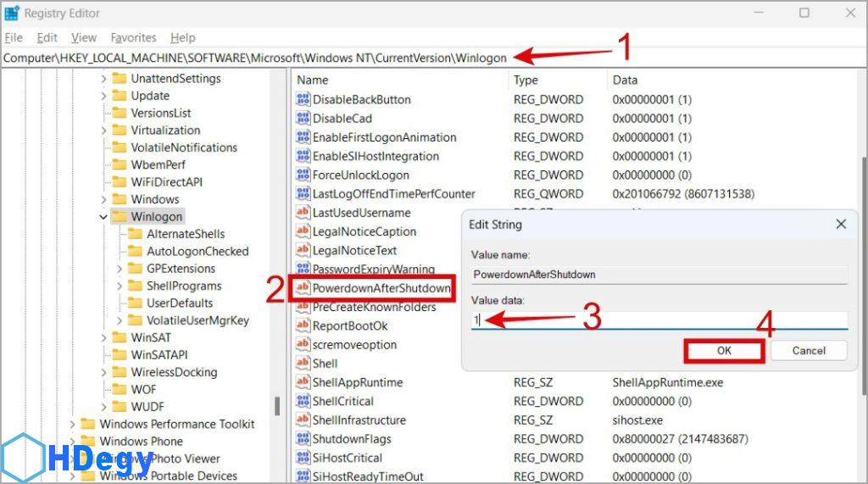Confirm Edit String dialog with OK

(724, 350)
